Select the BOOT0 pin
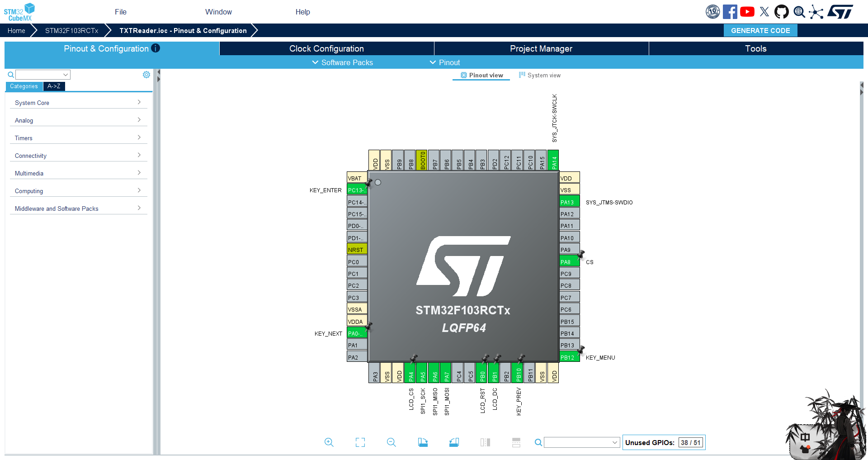Viewport: 868px width, 460px height. coord(422,160)
